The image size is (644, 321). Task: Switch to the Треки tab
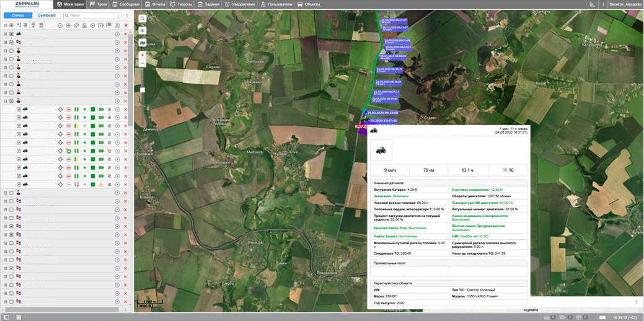(99, 4)
